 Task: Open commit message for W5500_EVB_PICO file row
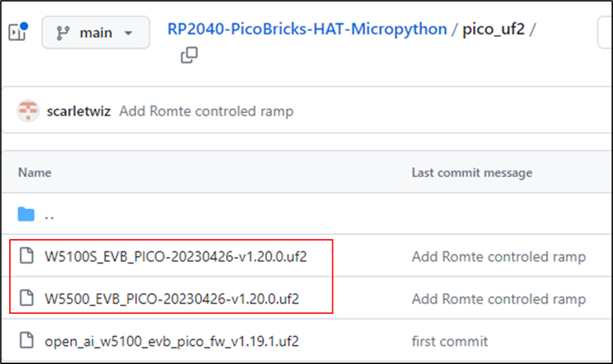click(499, 299)
